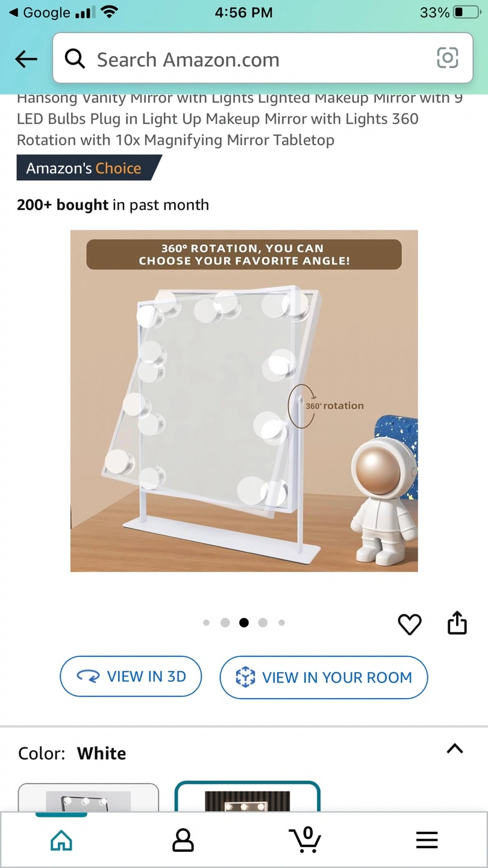488x868 pixels.
Task: Open camera lens search icon
Action: pyautogui.click(x=447, y=58)
